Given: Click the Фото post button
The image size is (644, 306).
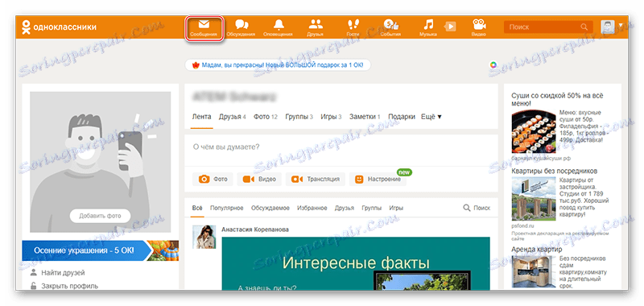Looking at the screenshot, I should point(213,179).
